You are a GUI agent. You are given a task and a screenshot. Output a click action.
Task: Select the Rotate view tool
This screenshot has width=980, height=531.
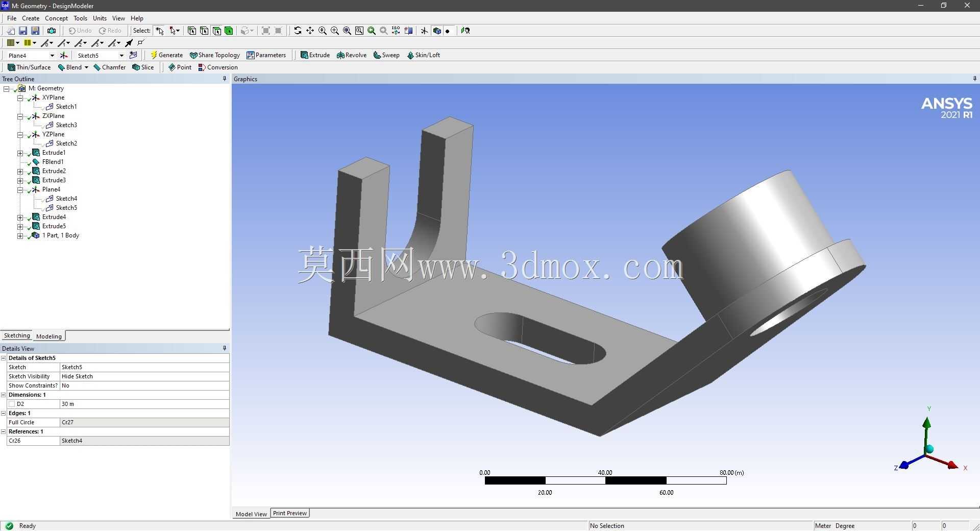coord(298,31)
